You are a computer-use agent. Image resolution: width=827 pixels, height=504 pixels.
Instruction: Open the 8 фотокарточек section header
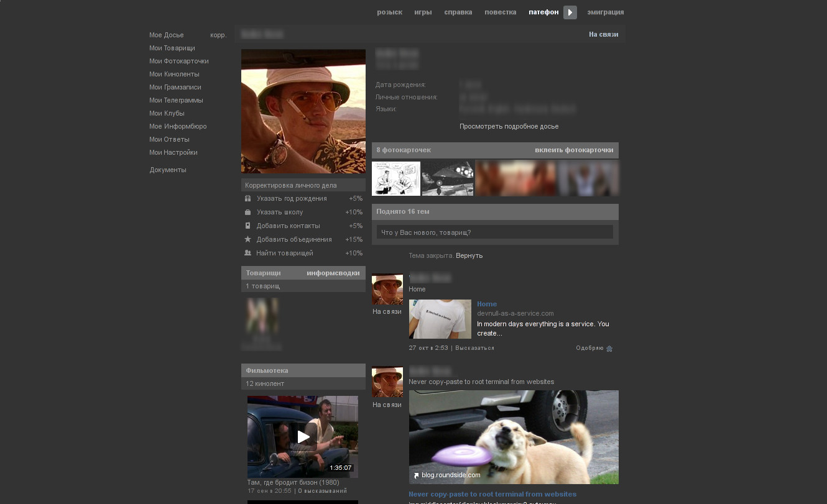point(404,150)
